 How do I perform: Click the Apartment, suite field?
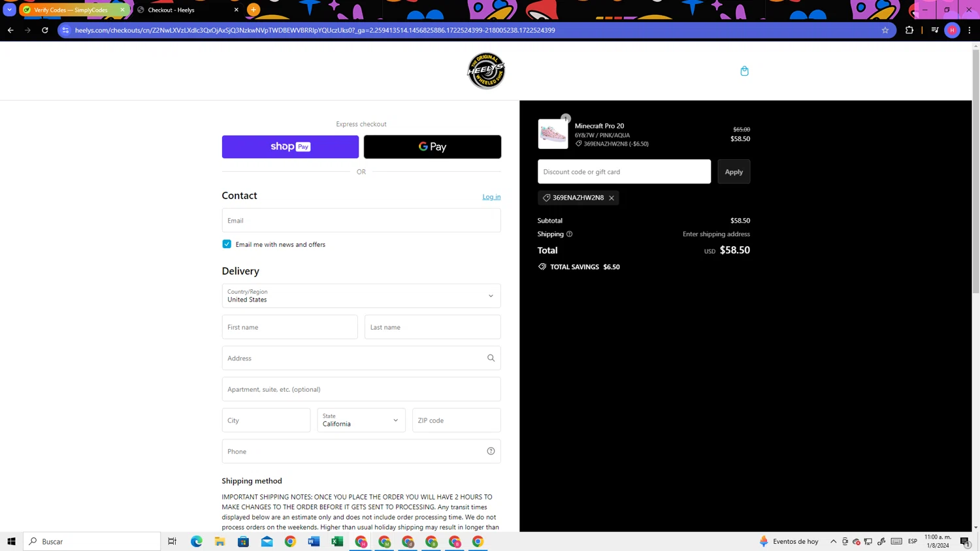[x=361, y=389]
